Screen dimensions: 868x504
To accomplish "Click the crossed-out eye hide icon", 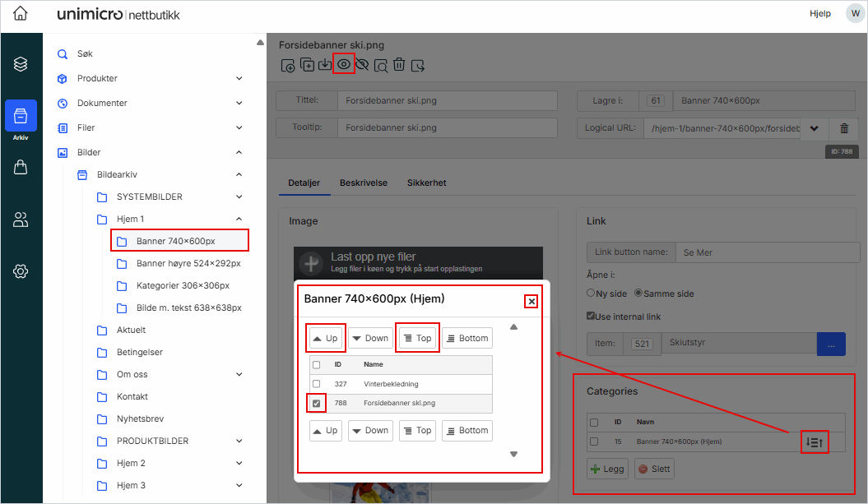I will (362, 64).
